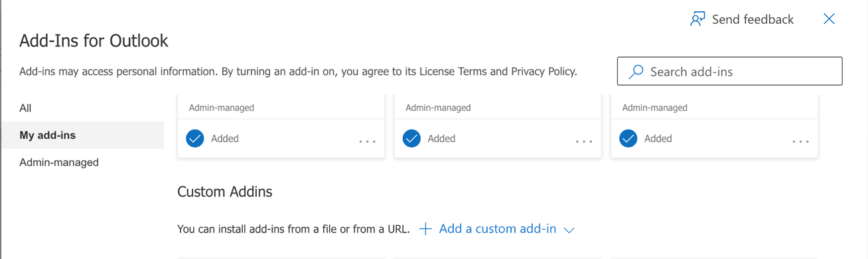Click the Search add-ins input field
This screenshot has height=259, width=868.
(729, 71)
